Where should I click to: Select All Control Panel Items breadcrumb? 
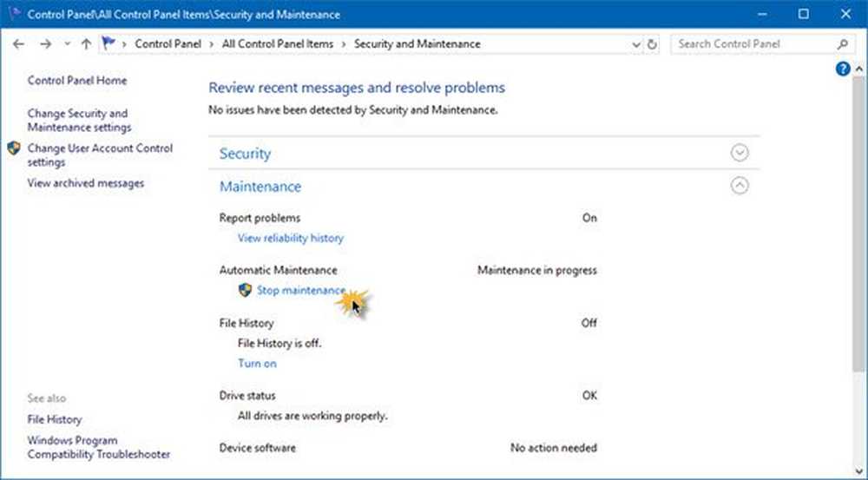click(278, 43)
